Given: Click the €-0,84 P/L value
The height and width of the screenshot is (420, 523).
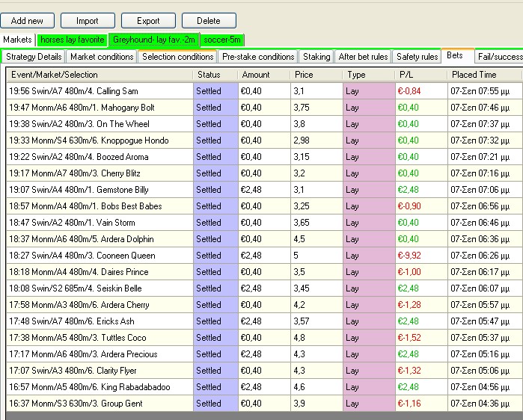Looking at the screenshot, I should pyautogui.click(x=409, y=91).
